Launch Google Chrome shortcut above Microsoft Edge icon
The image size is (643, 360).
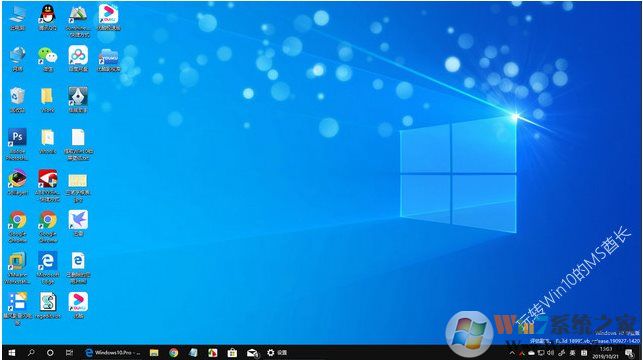click(x=48, y=226)
